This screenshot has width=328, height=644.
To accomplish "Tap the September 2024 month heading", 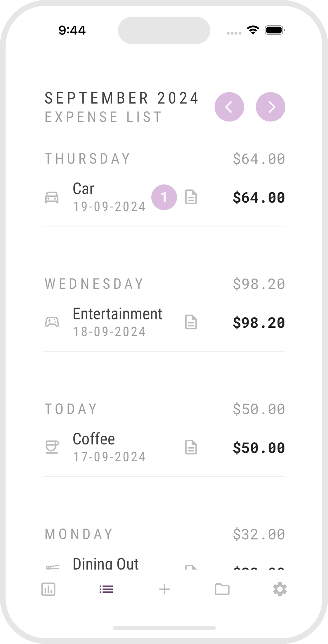I will [122, 98].
